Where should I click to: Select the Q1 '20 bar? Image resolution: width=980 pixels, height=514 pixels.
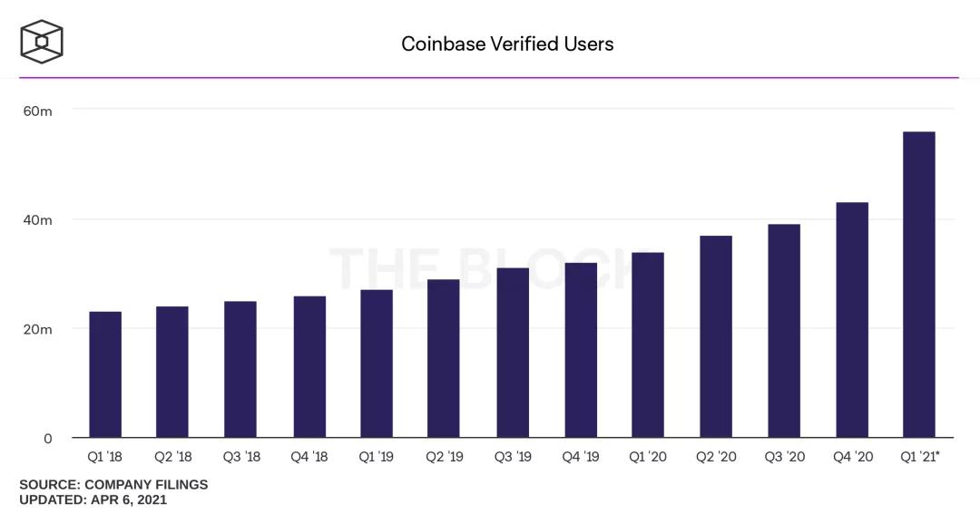coord(648,344)
